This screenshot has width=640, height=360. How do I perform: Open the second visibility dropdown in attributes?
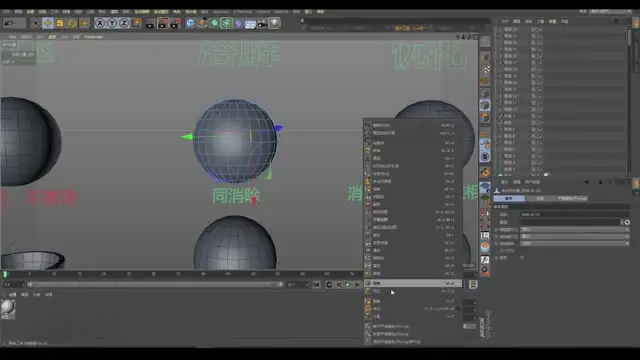pos(575,236)
